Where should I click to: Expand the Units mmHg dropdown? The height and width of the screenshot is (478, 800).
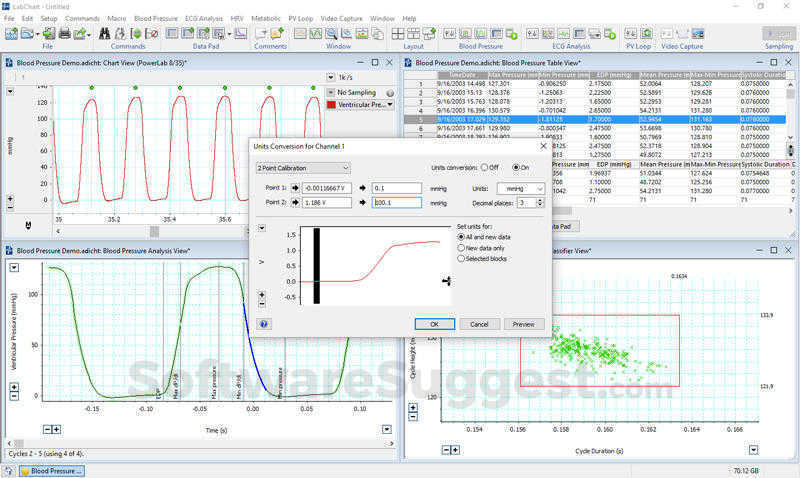click(x=522, y=188)
